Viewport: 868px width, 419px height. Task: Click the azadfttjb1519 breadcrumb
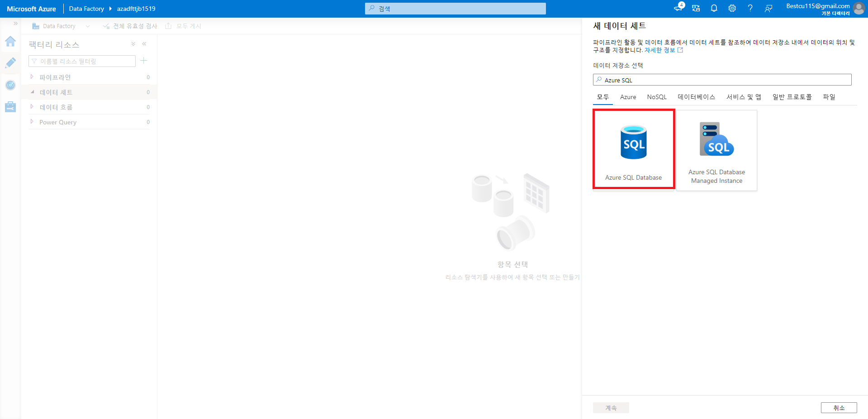tap(136, 9)
